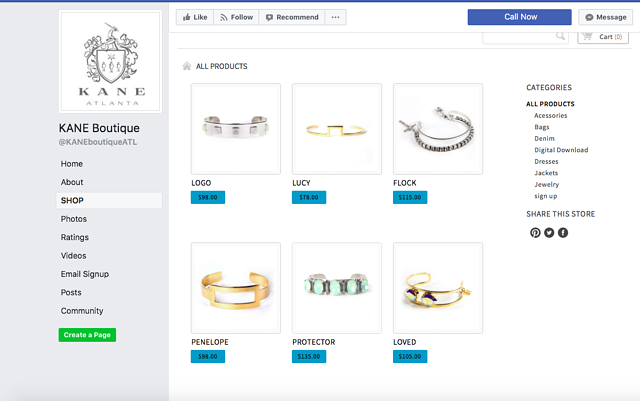Open the FLOCK bracelet product thumbnail
The image size is (640, 401).
tap(438, 129)
